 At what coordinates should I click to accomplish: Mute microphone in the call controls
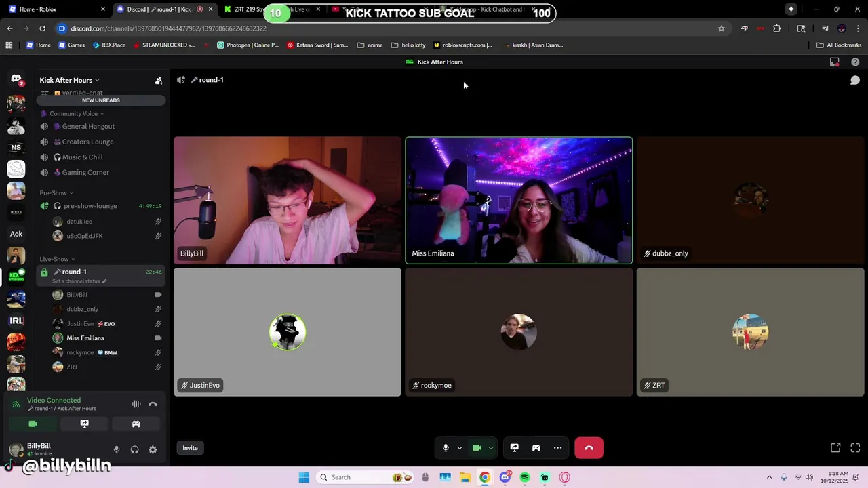(x=446, y=448)
